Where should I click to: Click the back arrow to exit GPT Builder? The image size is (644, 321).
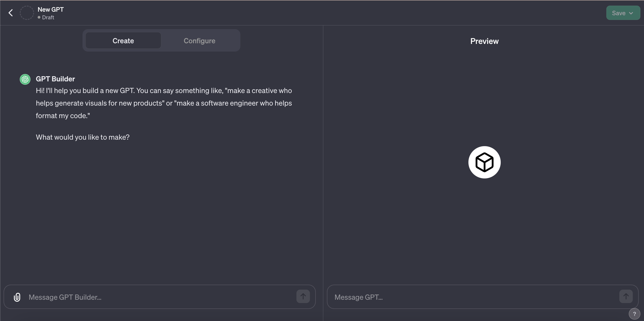pos(11,13)
